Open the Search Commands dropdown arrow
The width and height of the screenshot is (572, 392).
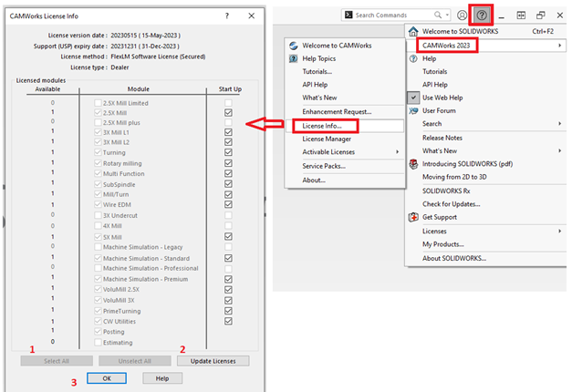(x=447, y=15)
